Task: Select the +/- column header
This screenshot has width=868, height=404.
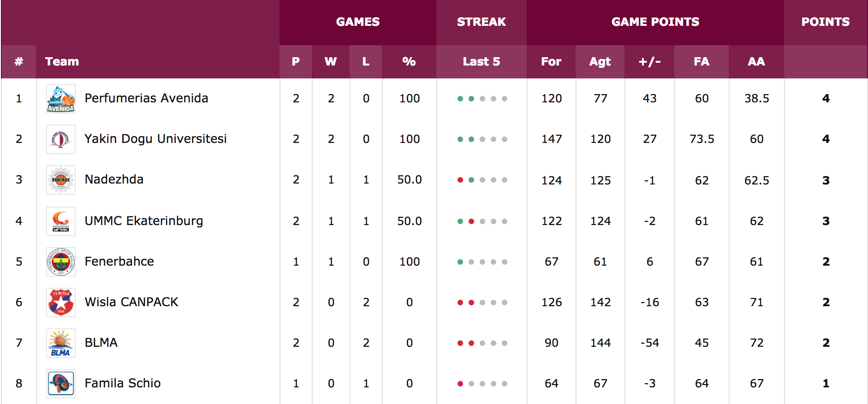Action: click(649, 61)
